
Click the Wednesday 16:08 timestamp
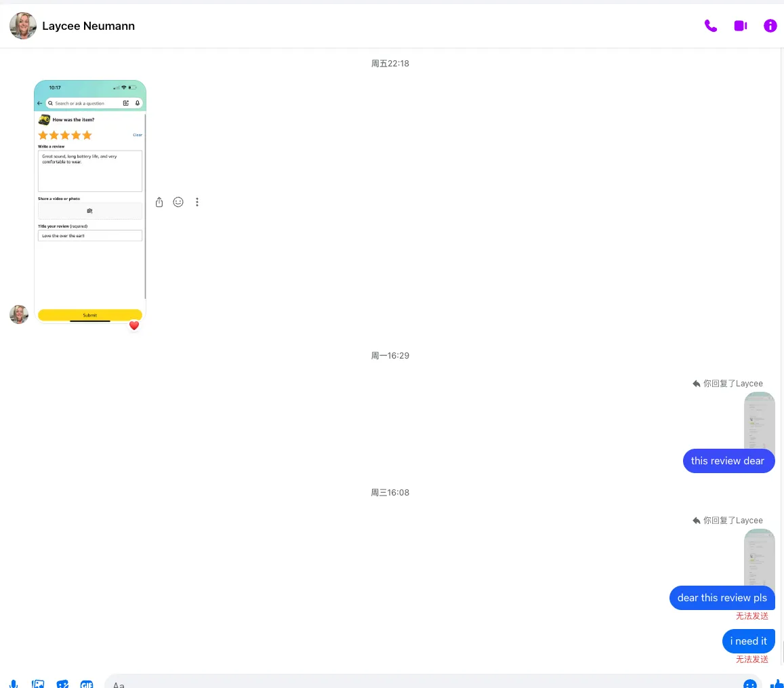pyautogui.click(x=390, y=493)
